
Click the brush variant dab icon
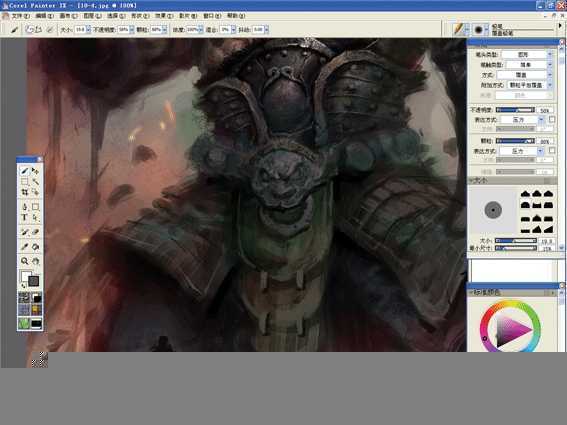(478, 29)
